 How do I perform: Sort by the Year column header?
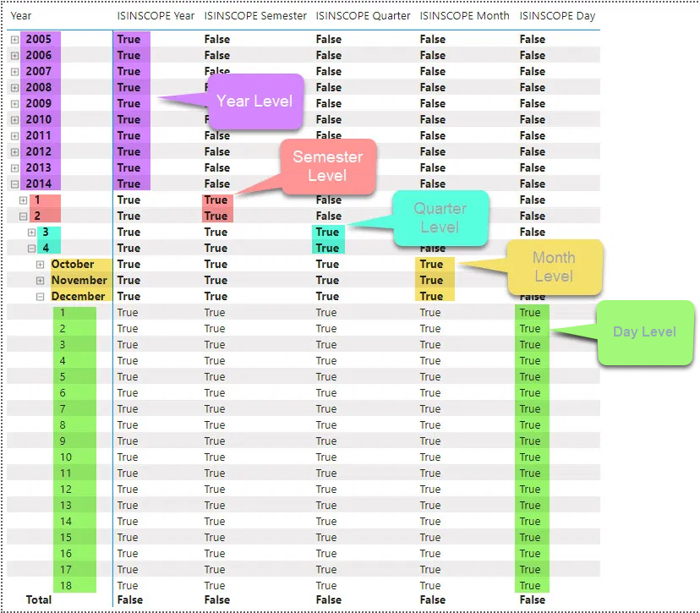(x=21, y=15)
